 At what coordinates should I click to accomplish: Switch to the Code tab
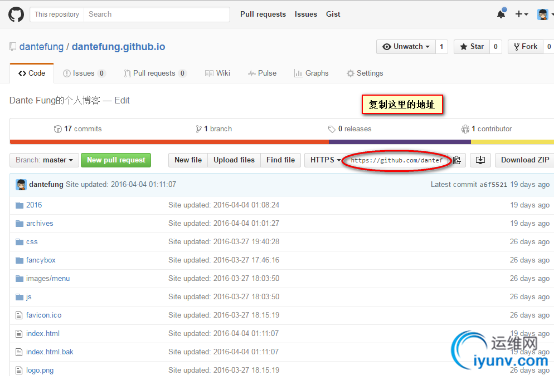32,73
